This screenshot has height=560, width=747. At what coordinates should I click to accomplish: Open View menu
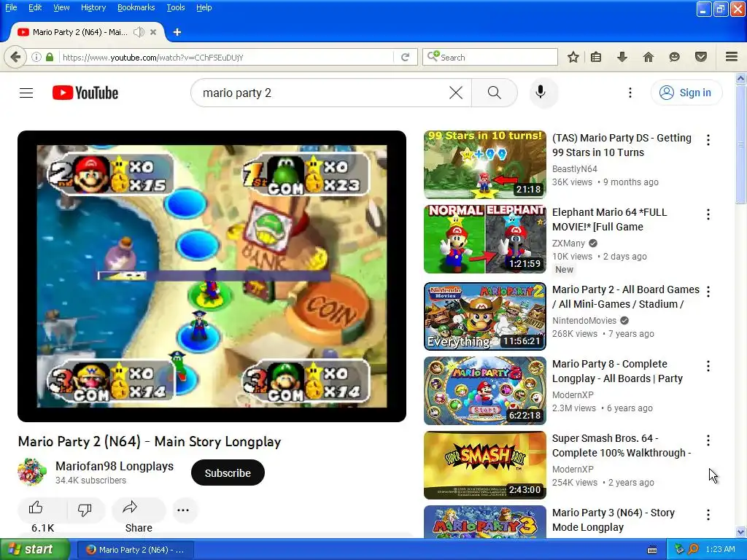pyautogui.click(x=61, y=7)
